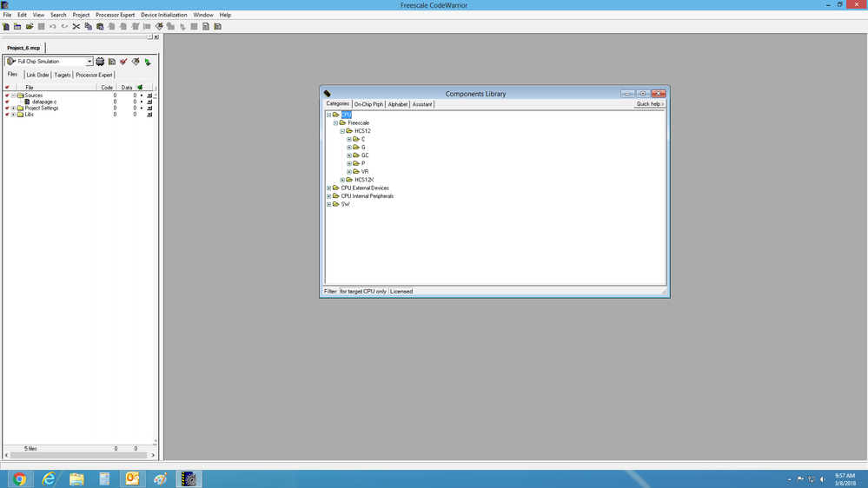
Task: Select the VR folder in tree
Action: (x=365, y=172)
